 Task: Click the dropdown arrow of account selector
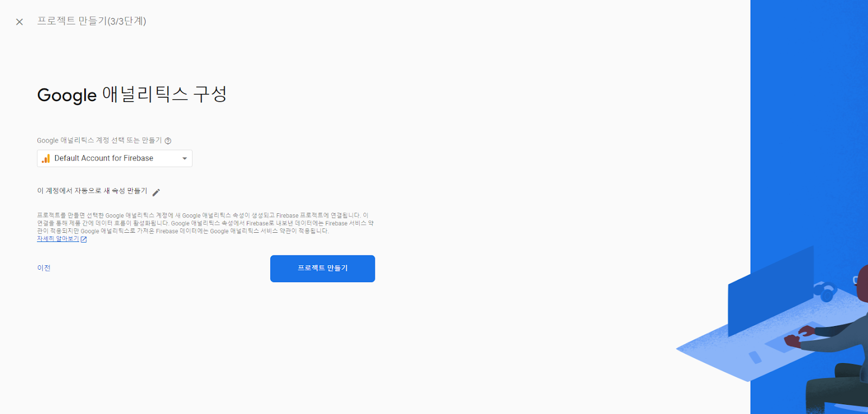pyautogui.click(x=184, y=158)
